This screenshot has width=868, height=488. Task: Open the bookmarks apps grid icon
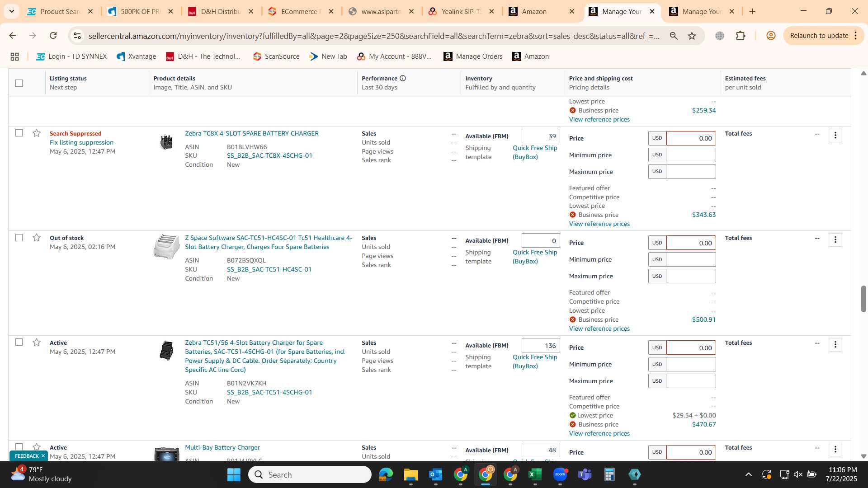point(14,56)
